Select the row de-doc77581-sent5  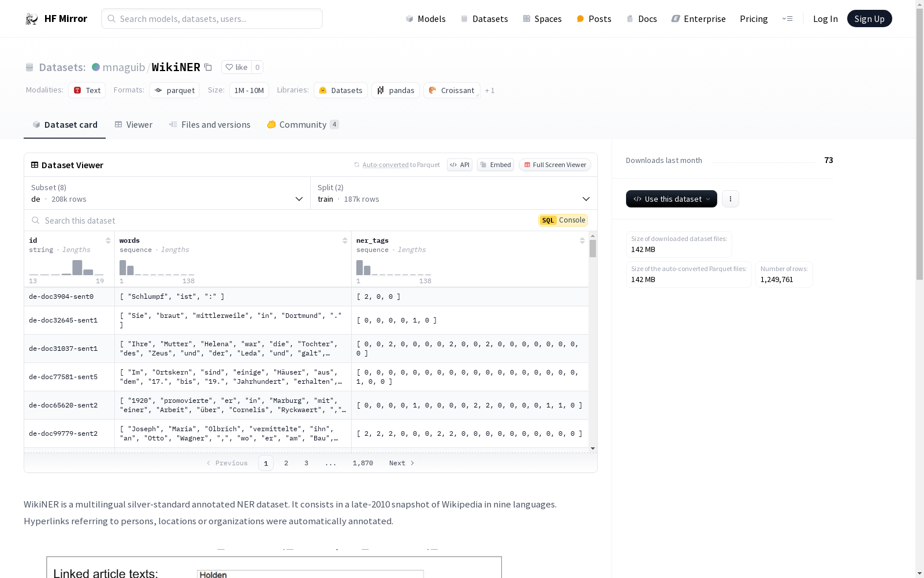306,377
